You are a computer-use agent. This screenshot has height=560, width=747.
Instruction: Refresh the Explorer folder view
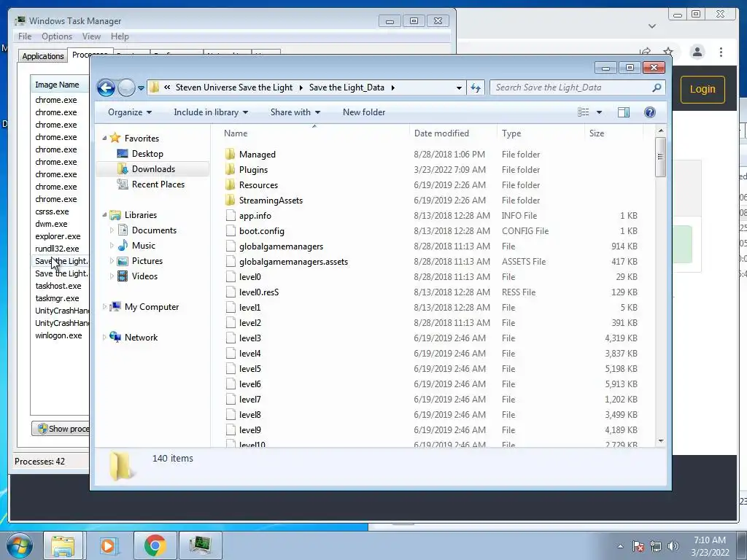click(x=476, y=87)
